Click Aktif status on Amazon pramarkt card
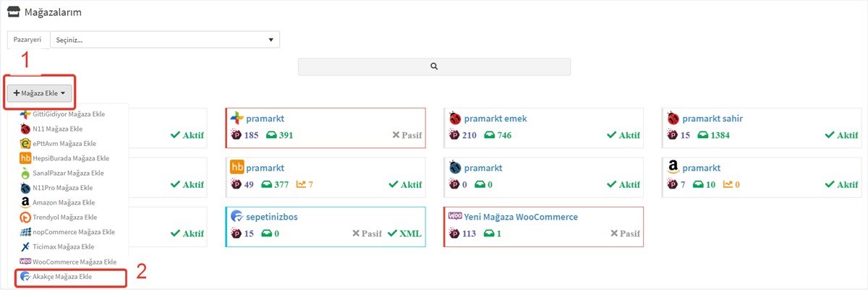Screen dimensions: 868x297 point(842,184)
